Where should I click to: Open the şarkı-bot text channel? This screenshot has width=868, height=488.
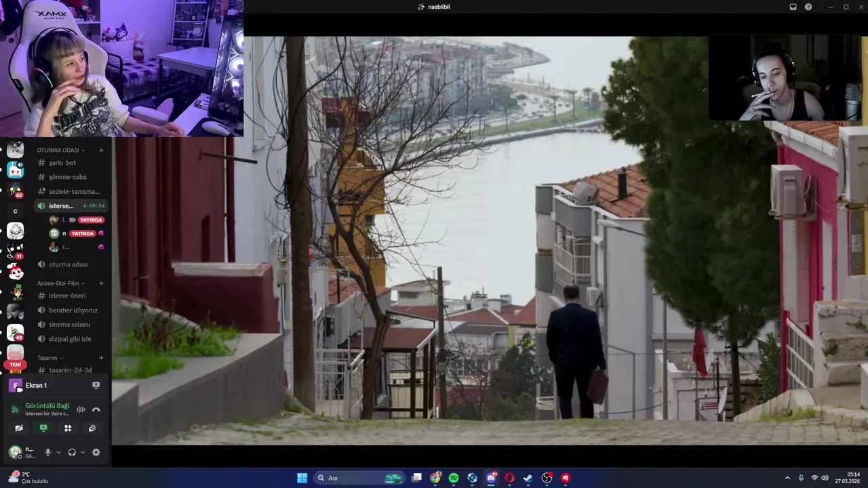[70, 163]
